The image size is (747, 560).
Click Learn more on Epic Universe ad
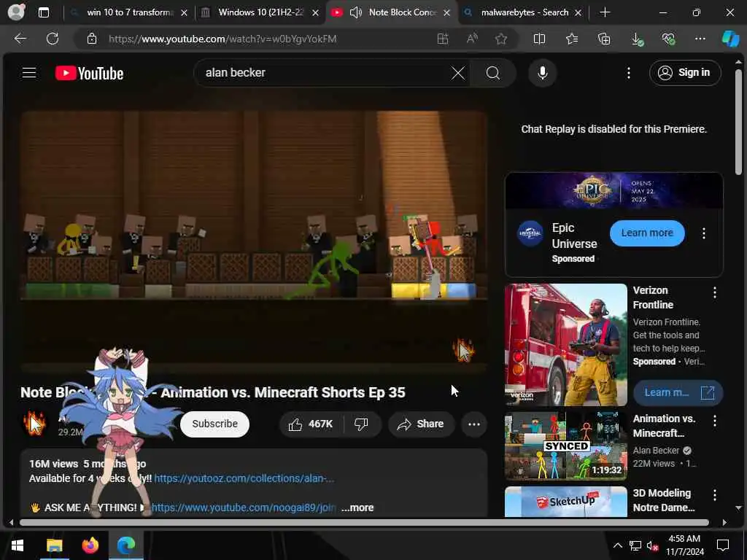coord(647,233)
